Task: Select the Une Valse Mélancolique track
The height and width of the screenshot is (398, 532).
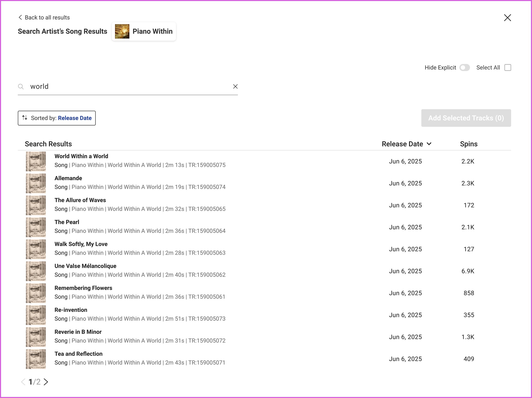Action: tap(85, 266)
